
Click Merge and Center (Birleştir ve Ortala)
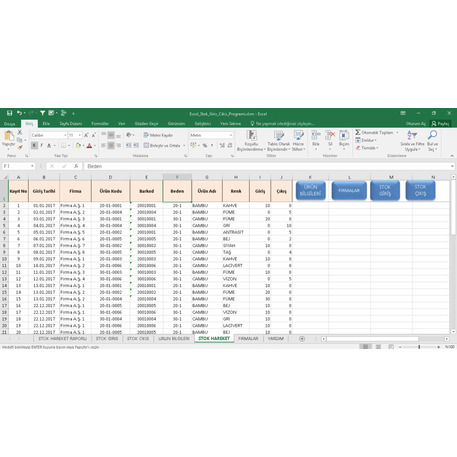[164, 145]
